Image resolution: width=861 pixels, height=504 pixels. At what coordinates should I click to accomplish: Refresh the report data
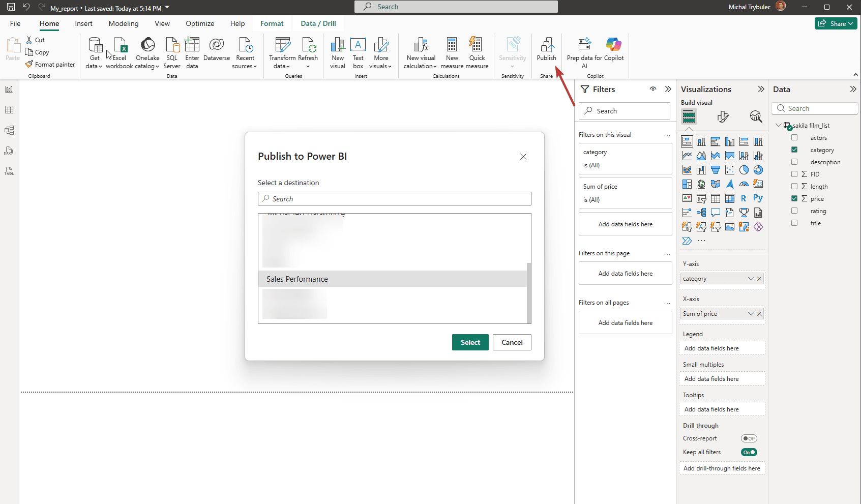tap(308, 52)
